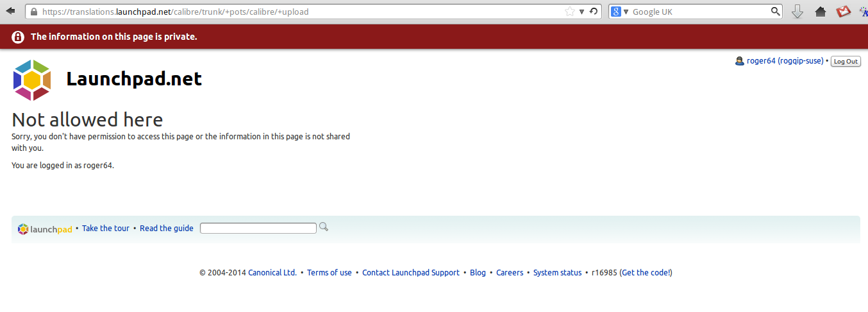Open Contact Launchpad Support link
The width and height of the screenshot is (868, 312).
pos(411,273)
